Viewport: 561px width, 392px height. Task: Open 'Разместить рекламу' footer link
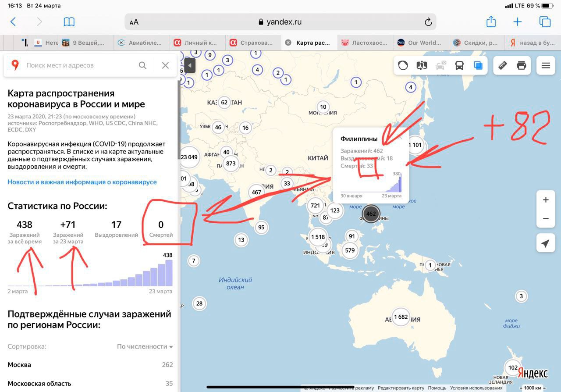click(x=352, y=388)
